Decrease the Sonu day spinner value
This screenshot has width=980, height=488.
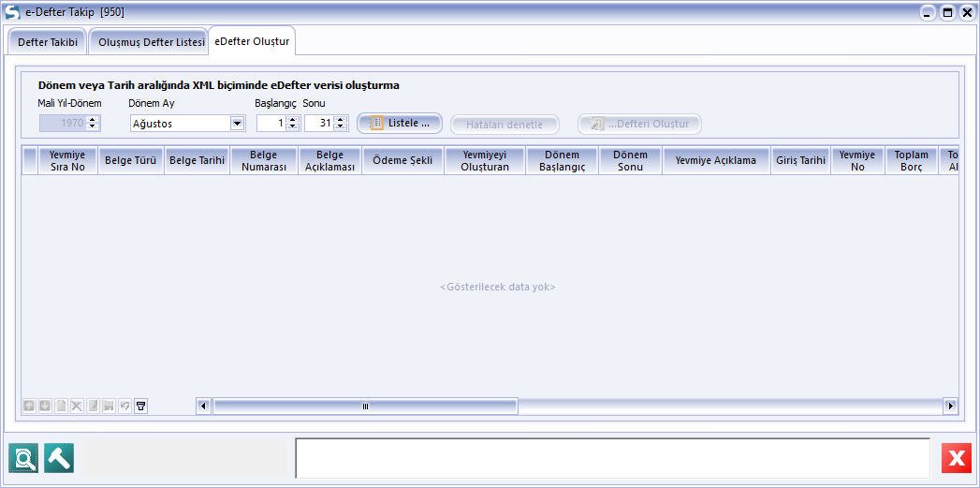click(341, 127)
